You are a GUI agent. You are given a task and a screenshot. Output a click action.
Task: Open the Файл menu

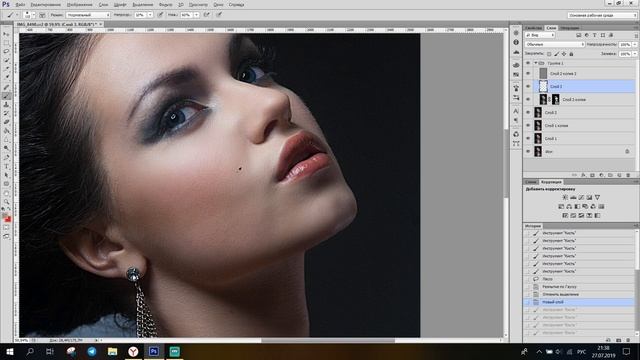[20, 4]
